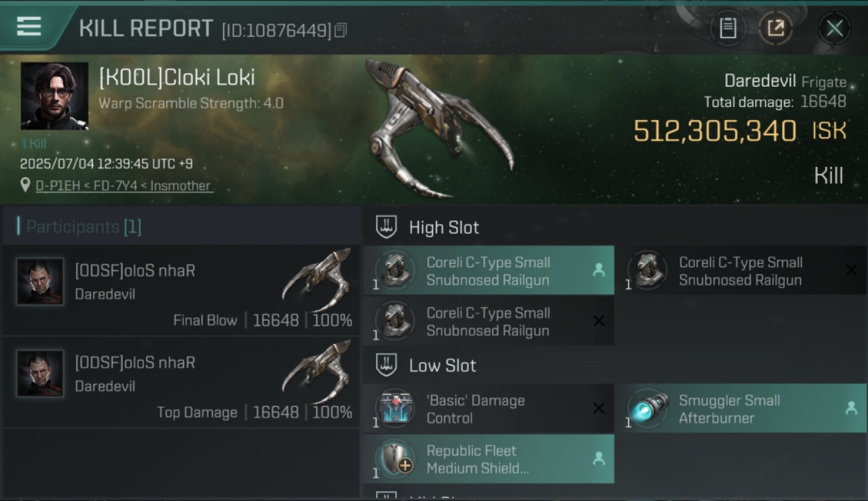Select the Smuggler Small Afterburner module
The image size is (868, 501).
740,408
